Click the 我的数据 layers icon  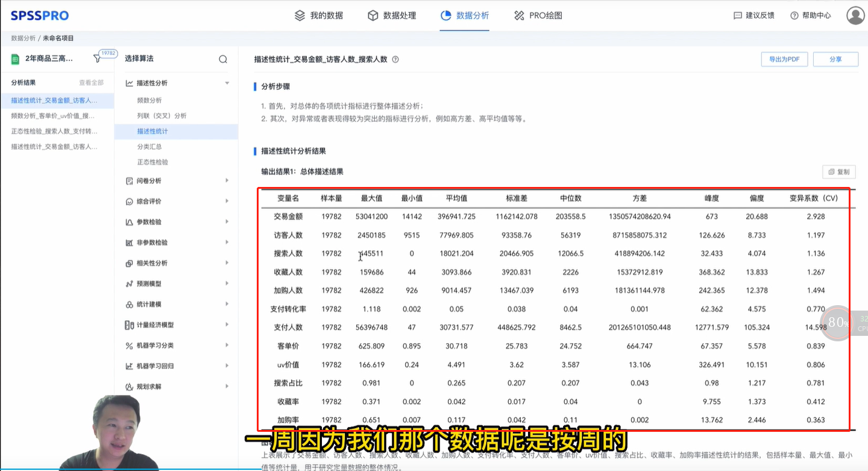300,16
